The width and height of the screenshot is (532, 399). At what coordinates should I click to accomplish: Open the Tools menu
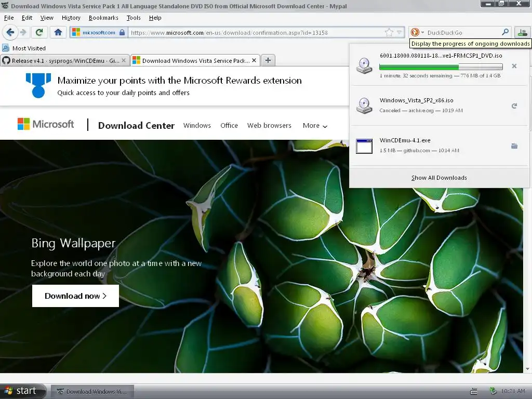pos(134,18)
